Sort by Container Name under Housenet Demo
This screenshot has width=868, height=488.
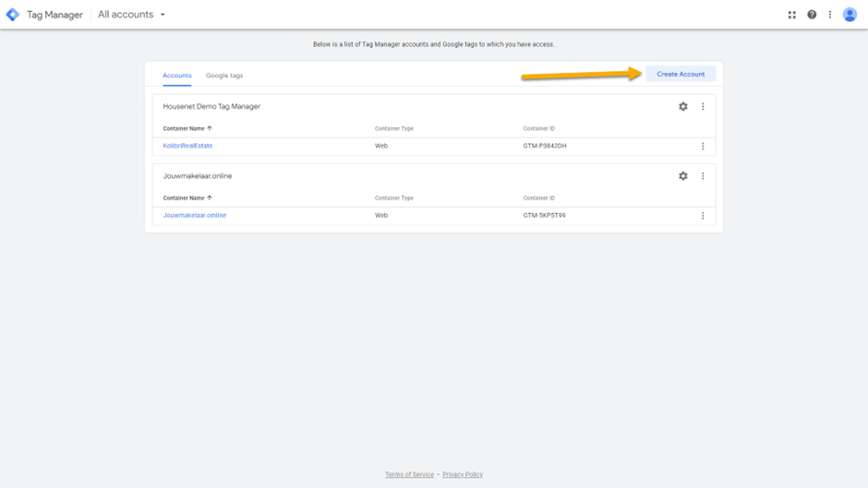(187, 128)
